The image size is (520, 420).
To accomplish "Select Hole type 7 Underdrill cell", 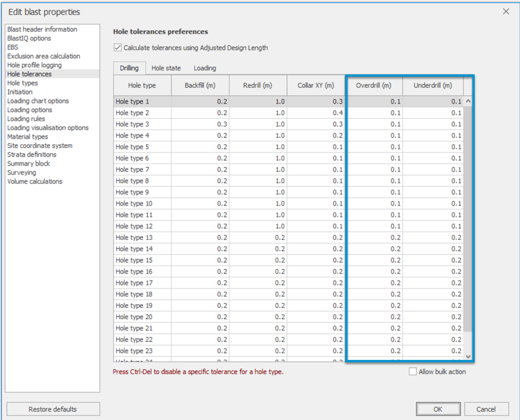I will pos(433,169).
